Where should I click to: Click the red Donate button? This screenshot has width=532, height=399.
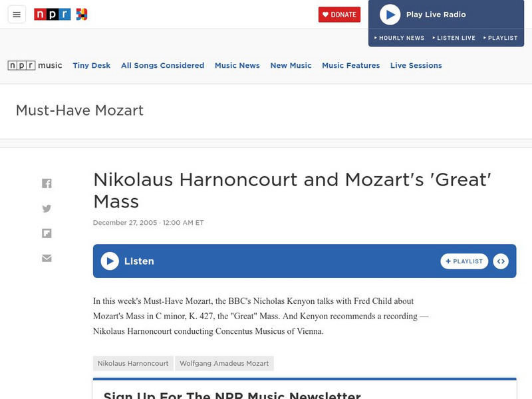339,13
